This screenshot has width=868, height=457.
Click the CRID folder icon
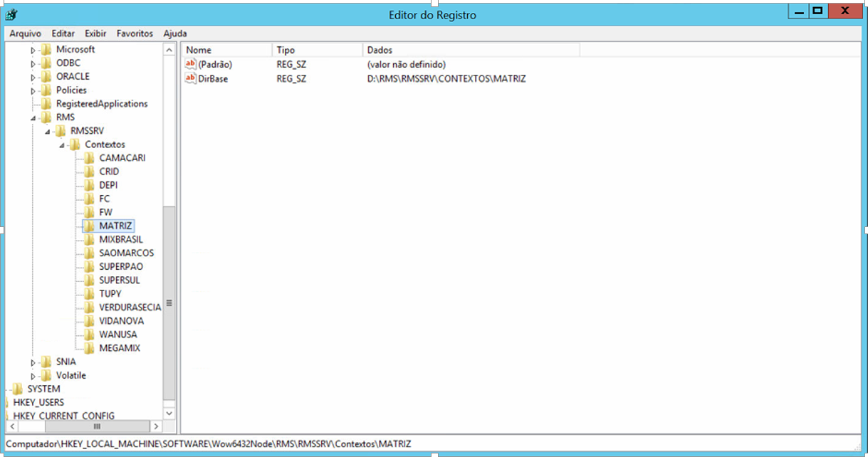[88, 172]
